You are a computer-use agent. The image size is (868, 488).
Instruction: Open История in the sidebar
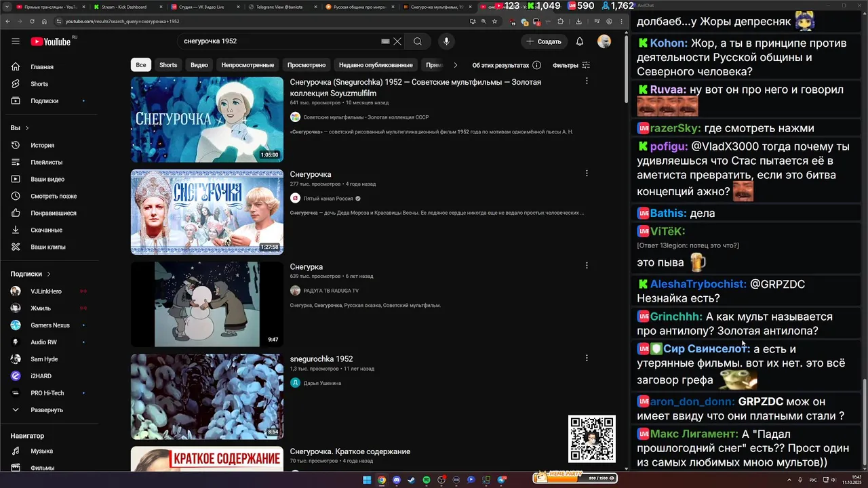[42, 145]
